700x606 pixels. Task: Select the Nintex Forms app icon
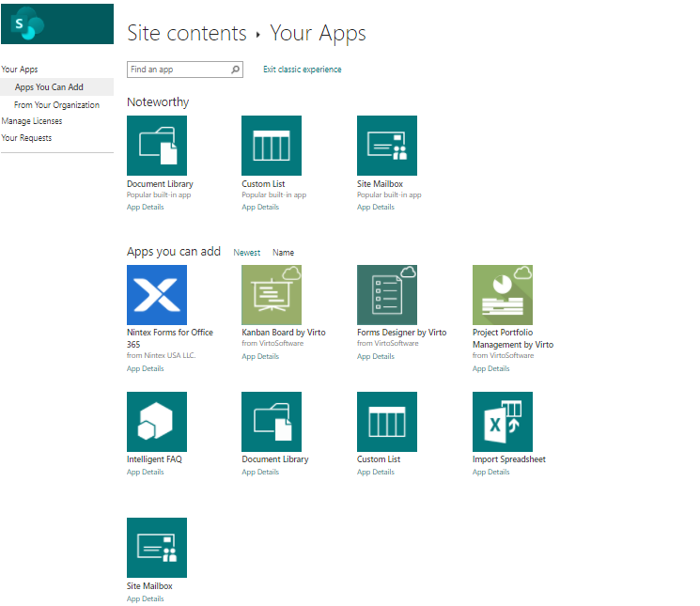(157, 295)
